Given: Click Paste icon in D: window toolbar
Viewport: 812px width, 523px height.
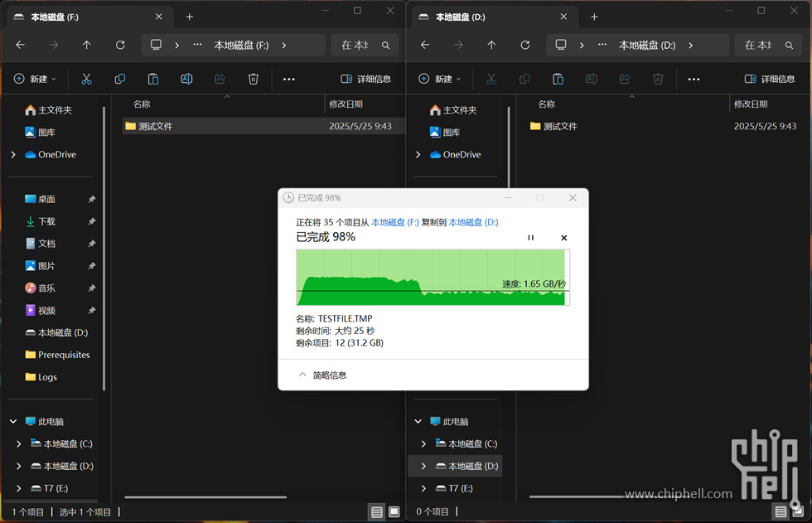Looking at the screenshot, I should click(x=558, y=79).
